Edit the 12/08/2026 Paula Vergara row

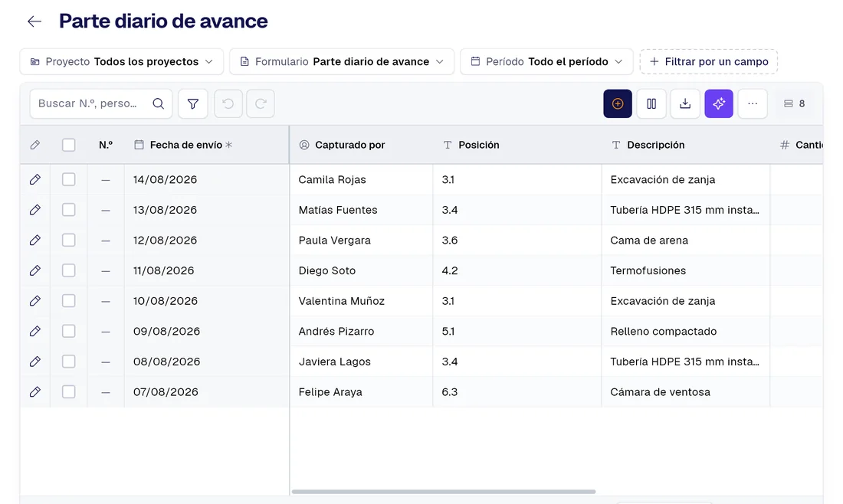point(35,241)
